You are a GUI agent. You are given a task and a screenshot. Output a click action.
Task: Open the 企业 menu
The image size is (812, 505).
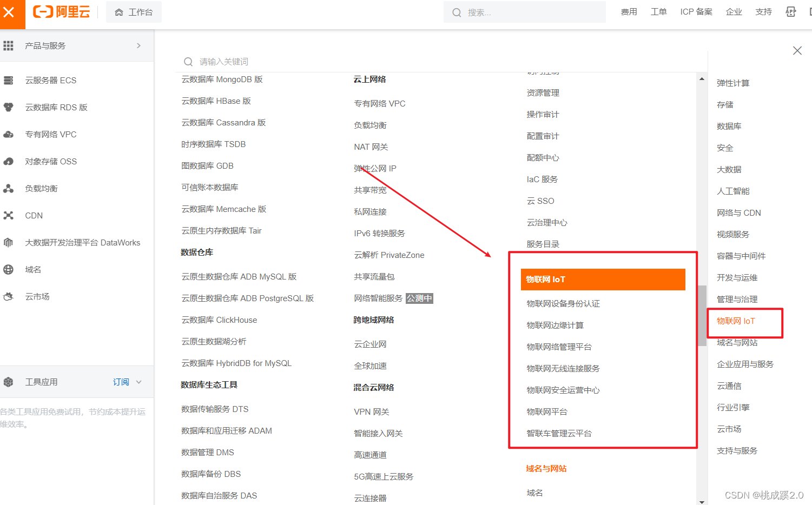coord(734,12)
